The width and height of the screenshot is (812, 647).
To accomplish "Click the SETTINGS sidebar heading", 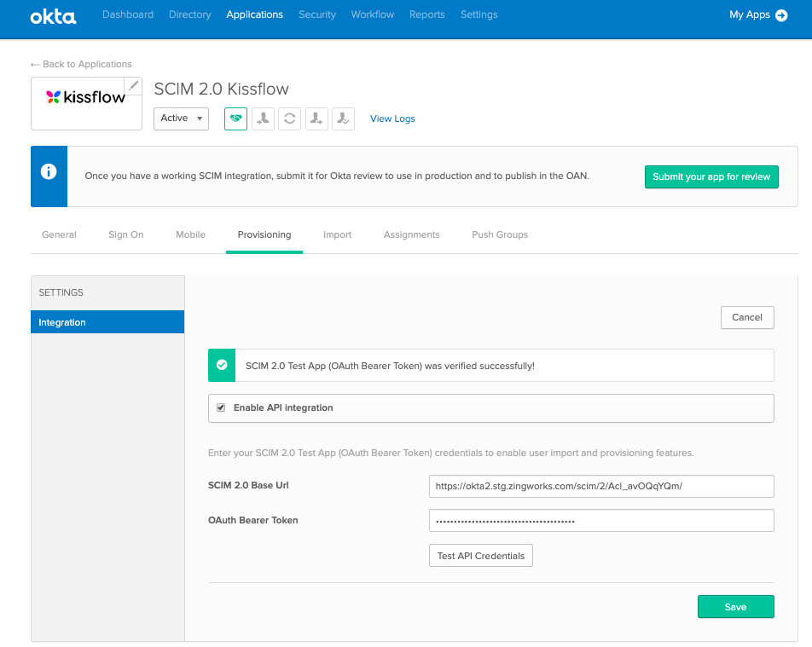I will click(x=61, y=292).
